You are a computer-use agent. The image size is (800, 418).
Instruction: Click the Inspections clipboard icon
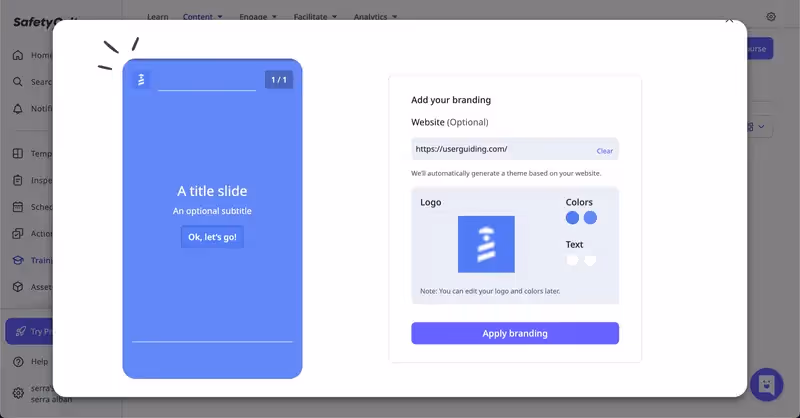pyautogui.click(x=18, y=180)
